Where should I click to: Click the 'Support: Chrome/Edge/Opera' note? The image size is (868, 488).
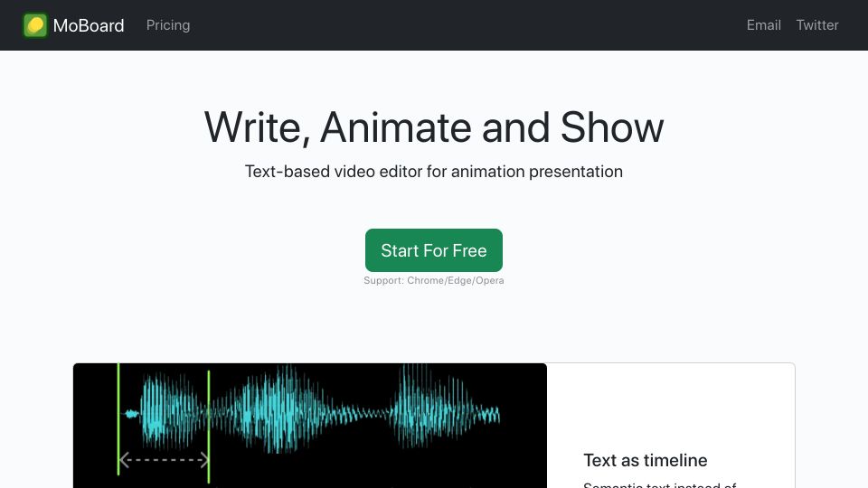point(434,280)
